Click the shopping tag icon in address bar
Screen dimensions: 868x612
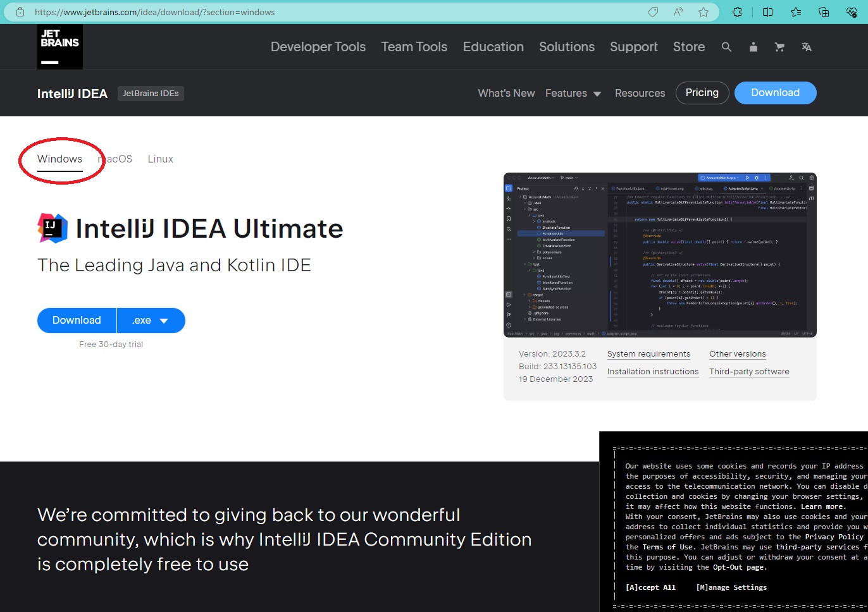tap(653, 12)
